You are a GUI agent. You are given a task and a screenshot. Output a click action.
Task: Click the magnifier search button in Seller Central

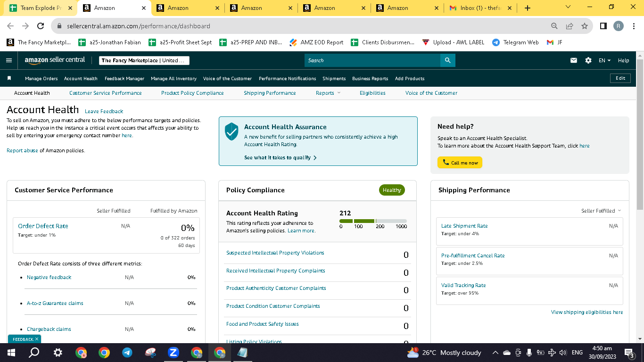pyautogui.click(x=447, y=60)
